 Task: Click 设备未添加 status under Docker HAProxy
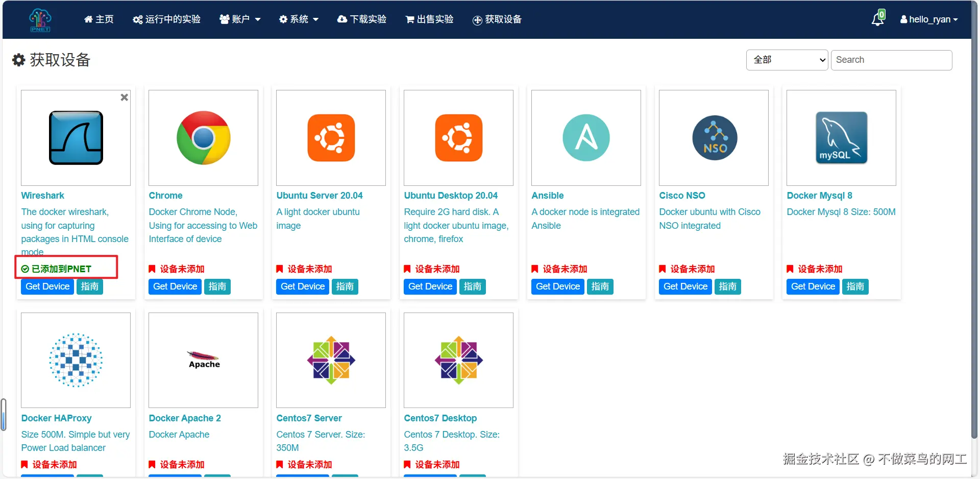tap(49, 465)
